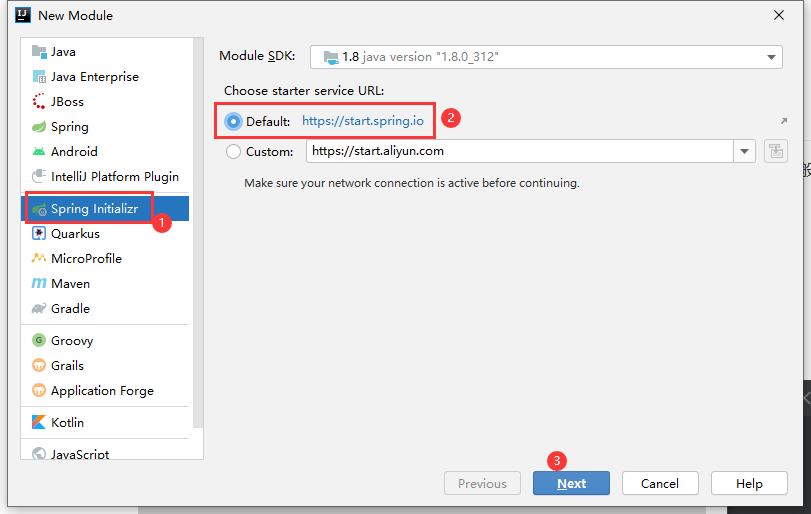
Task: Select the IntelliJ Platform Plugin icon
Action: click(39, 176)
